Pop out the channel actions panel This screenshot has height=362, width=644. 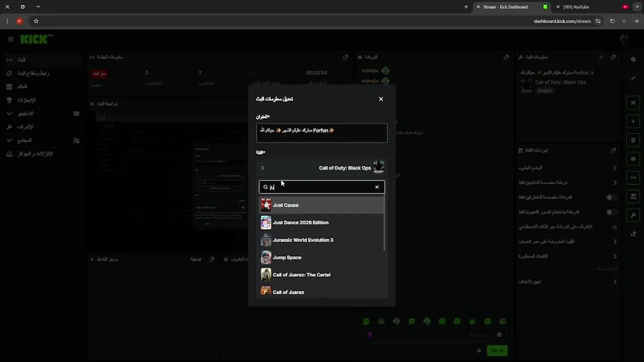pos(613,150)
